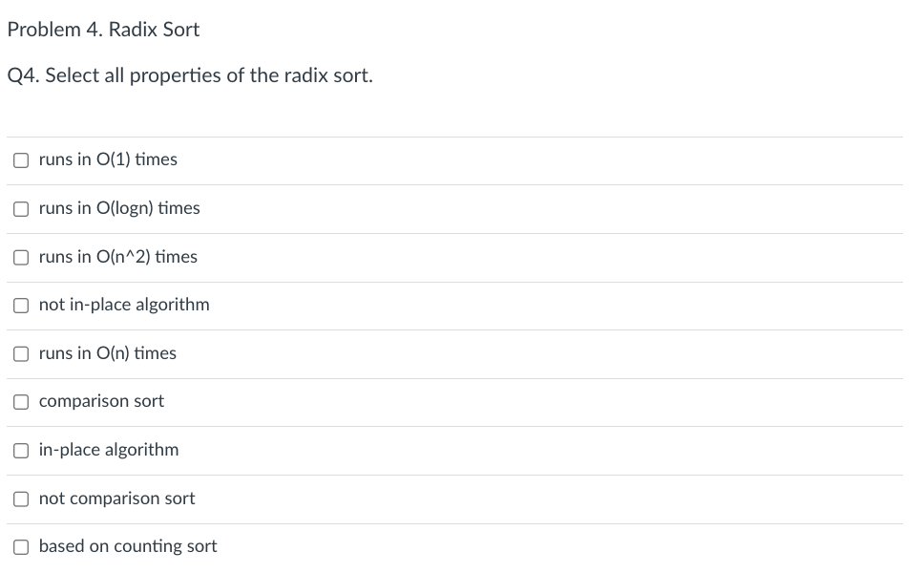Click the 'runs in O(logn) times' label text
Viewport: 924px width, 573px height.
tap(119, 208)
